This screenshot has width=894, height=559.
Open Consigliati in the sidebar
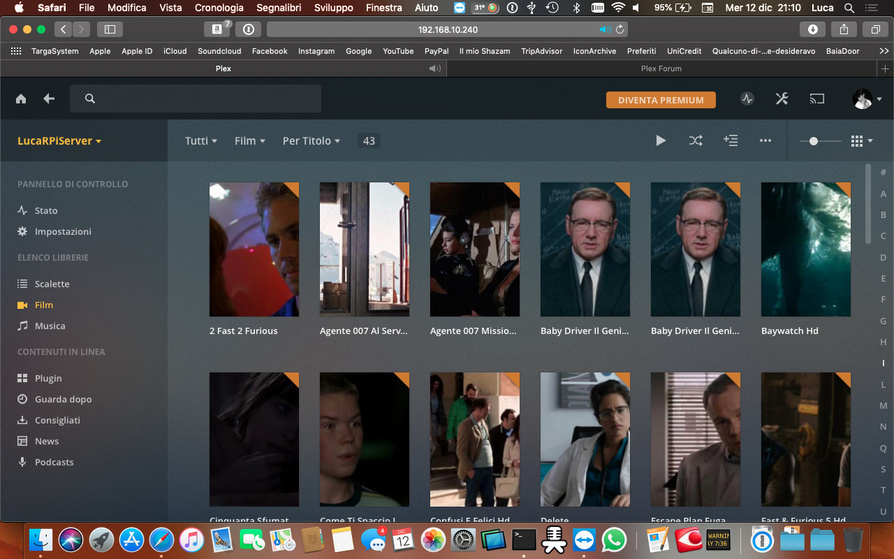[x=49, y=420]
